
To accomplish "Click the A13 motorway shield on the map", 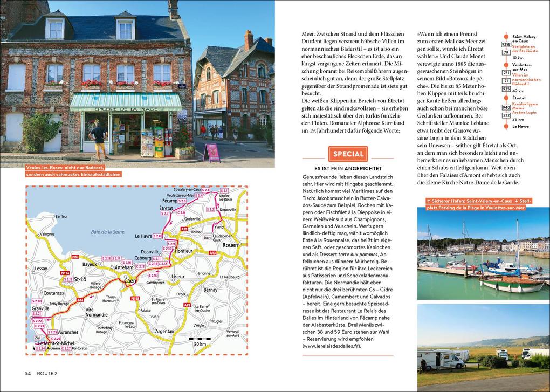I will pyautogui.click(x=212, y=251).
